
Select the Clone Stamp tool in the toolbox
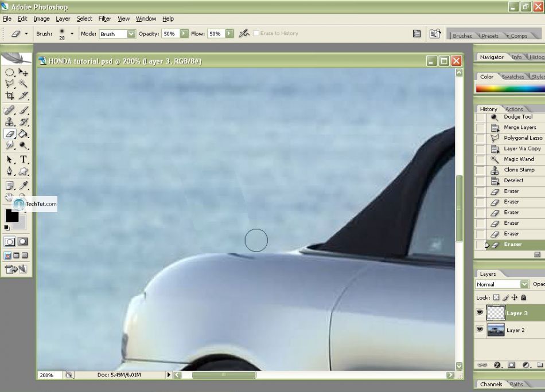(10, 122)
